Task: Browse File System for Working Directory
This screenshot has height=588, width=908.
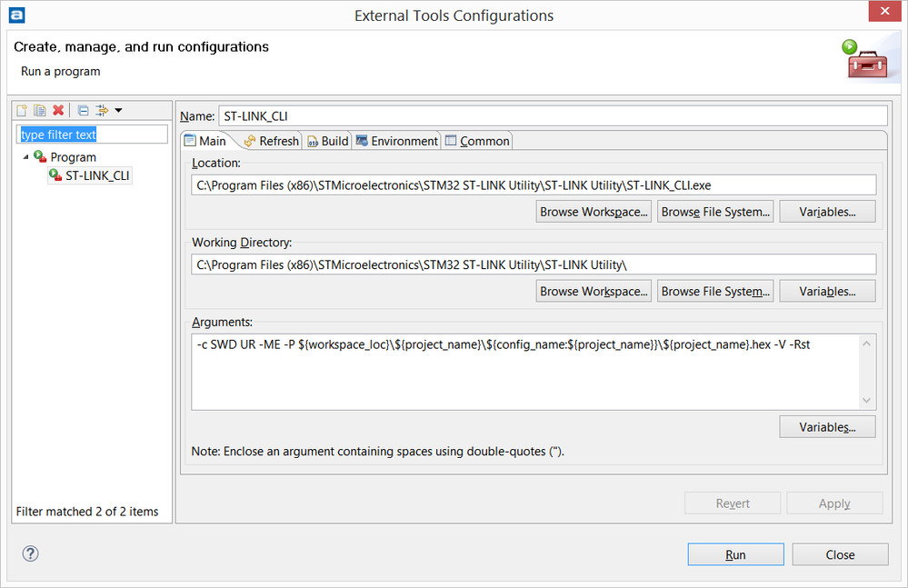Action: coord(715,291)
